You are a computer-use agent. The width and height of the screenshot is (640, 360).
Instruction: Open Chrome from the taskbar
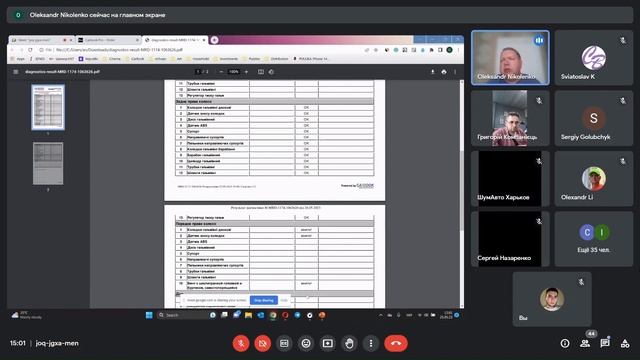point(273,315)
